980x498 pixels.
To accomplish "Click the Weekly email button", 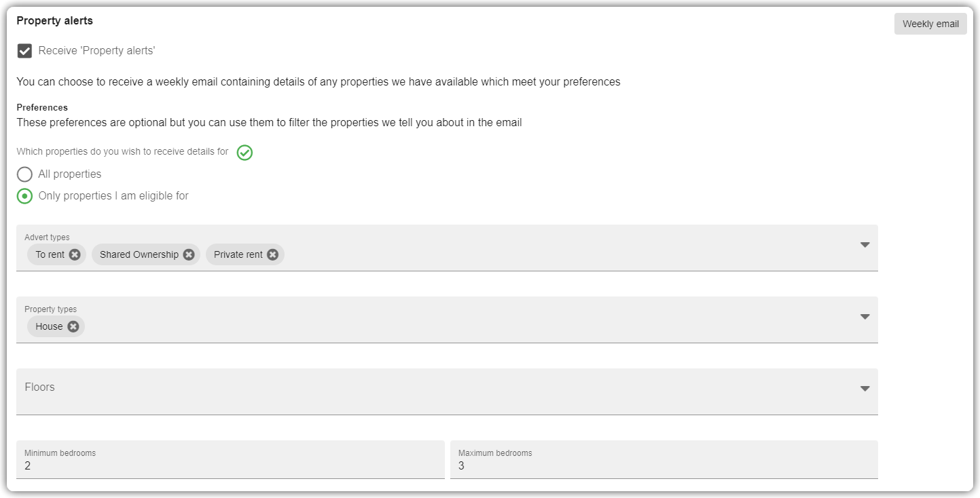I will pos(930,24).
